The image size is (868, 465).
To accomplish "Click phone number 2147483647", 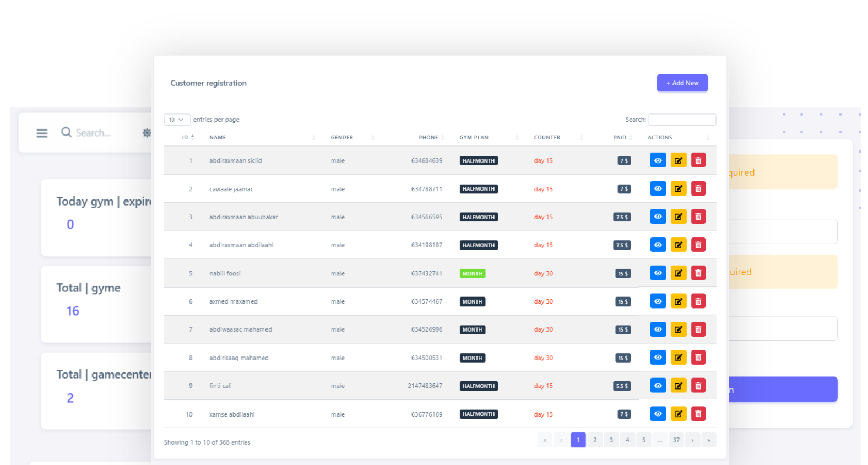I will [425, 386].
